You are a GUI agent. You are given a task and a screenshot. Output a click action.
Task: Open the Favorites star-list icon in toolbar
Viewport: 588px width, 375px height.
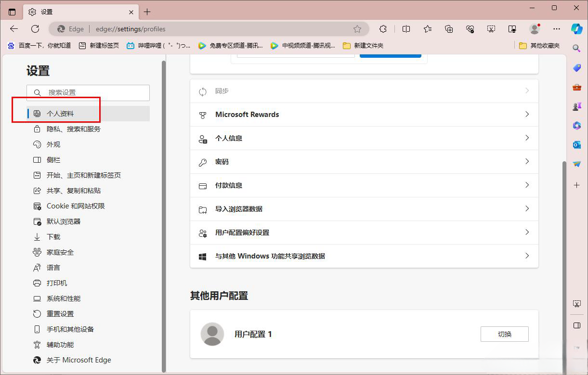(x=428, y=29)
